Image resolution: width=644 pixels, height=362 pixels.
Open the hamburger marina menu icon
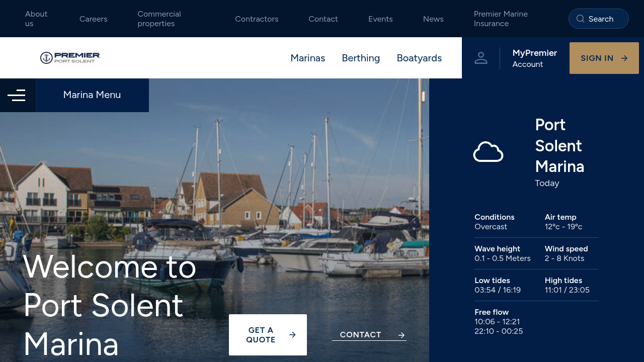[17, 95]
